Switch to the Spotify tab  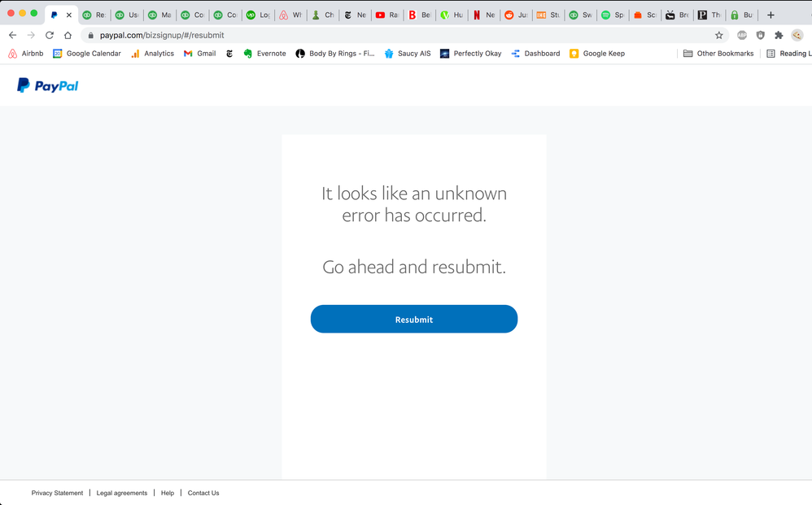612,15
